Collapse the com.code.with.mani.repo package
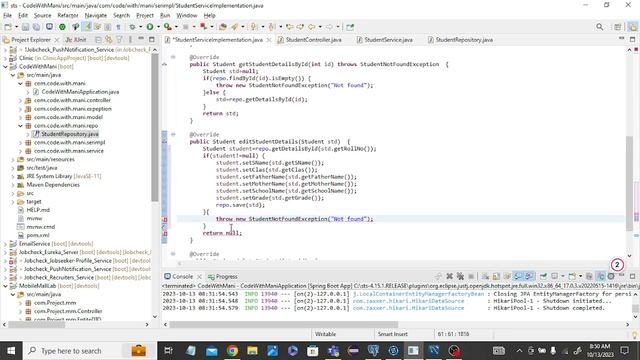This screenshot has width=640, height=360. click(x=20, y=126)
